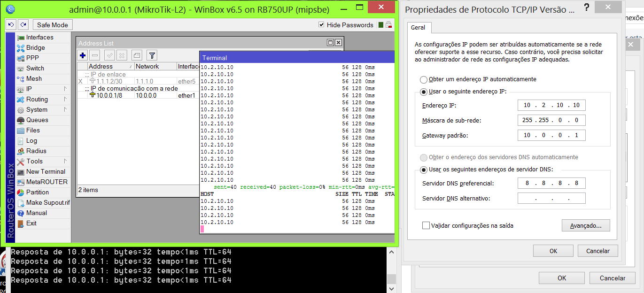Open the IP menu
The height and width of the screenshot is (293, 644).
pyautogui.click(x=29, y=89)
